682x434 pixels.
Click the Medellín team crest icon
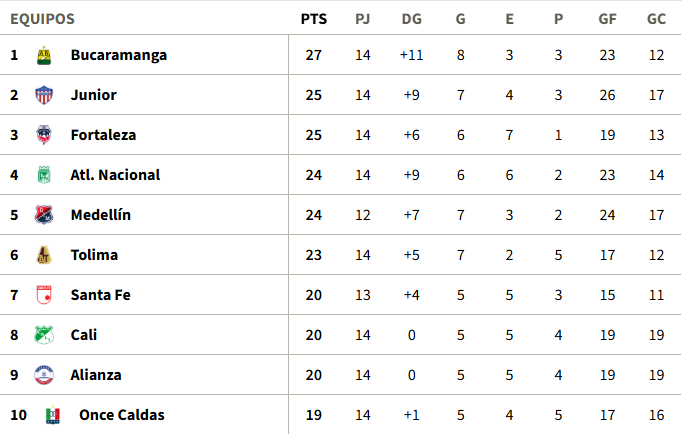pyautogui.click(x=44, y=215)
